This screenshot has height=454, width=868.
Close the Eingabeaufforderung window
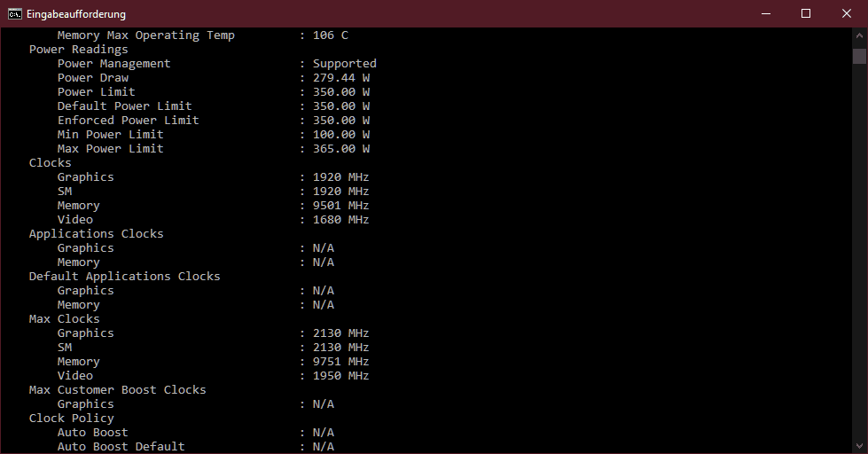847,14
